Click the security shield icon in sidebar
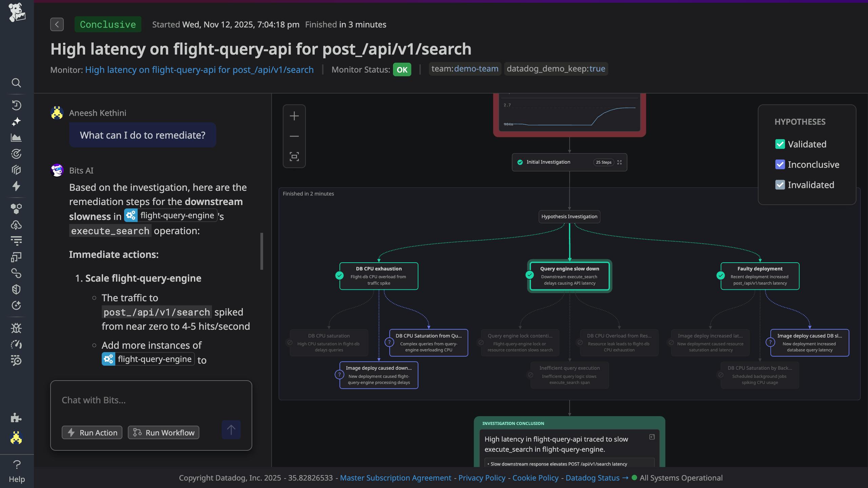 (x=16, y=289)
